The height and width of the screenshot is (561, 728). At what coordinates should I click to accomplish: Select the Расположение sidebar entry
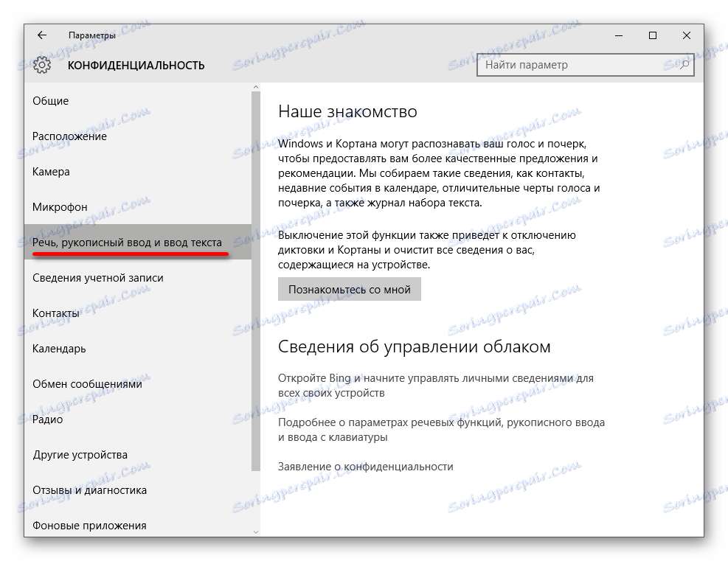coord(69,136)
